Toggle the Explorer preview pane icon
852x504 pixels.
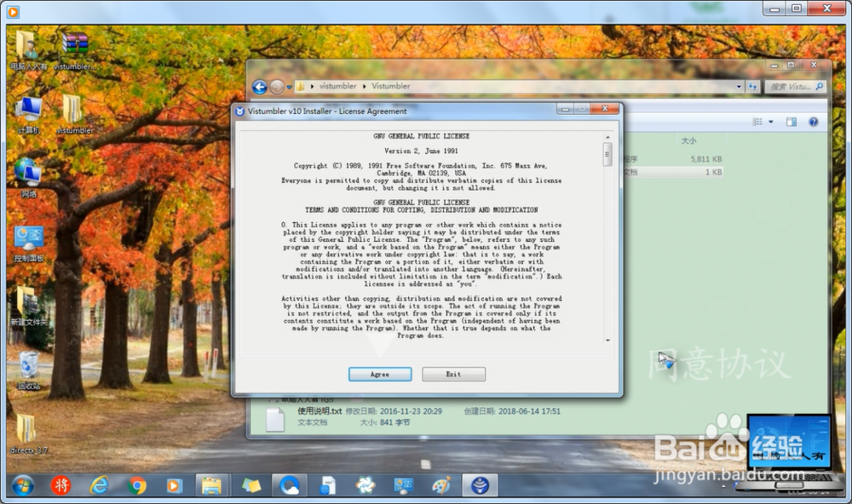point(792,122)
